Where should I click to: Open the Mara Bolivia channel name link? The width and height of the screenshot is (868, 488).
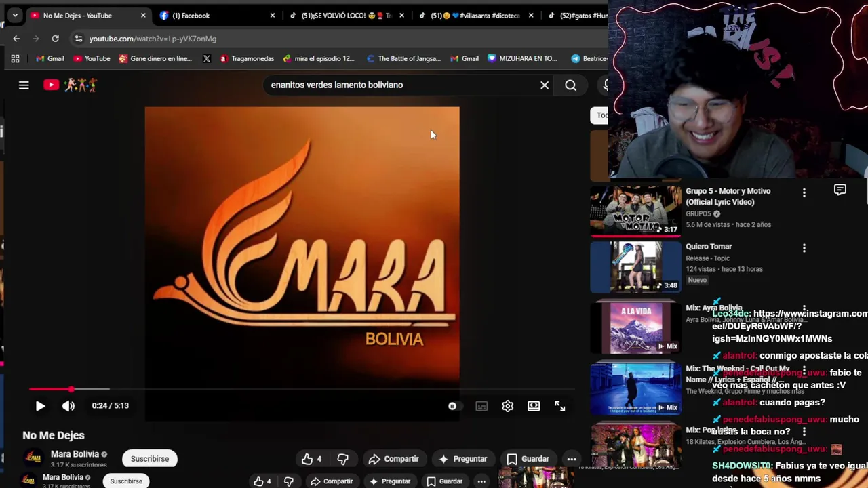click(75, 454)
